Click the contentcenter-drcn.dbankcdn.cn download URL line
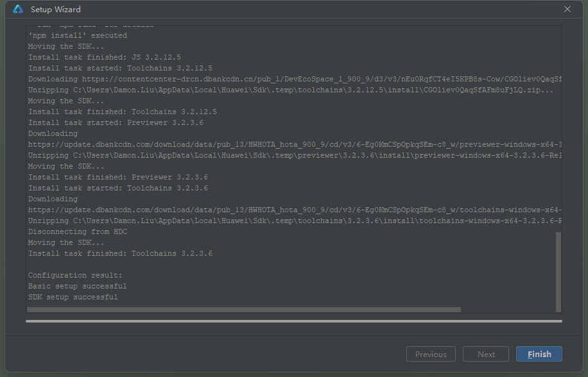Image resolution: width=588 pixels, height=377 pixels. 295,79
